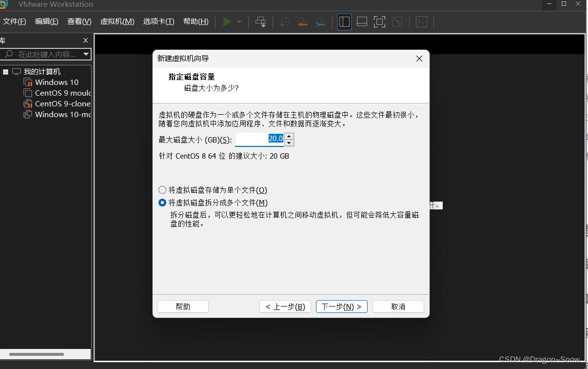
Task: Collapse the 我的计算机 tree node
Action: 6,72
